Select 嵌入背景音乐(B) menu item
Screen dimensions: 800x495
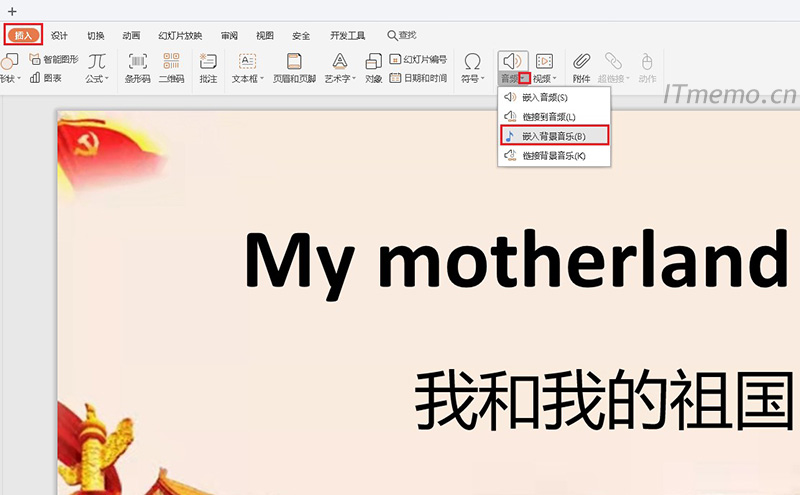coord(555,136)
